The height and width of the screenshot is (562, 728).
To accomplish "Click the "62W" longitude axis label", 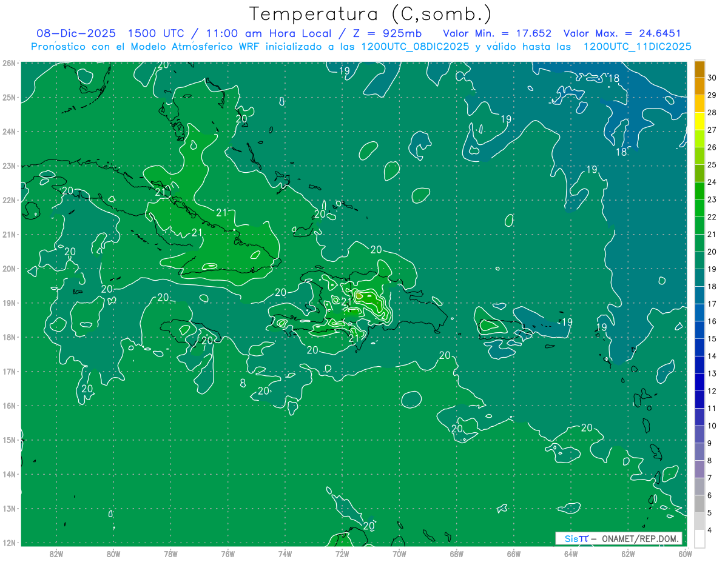I will click(x=628, y=554).
